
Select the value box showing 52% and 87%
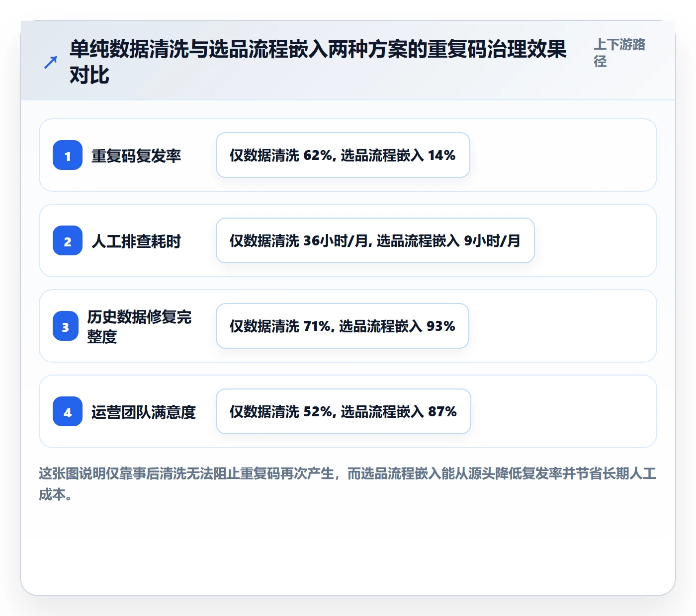tap(344, 411)
